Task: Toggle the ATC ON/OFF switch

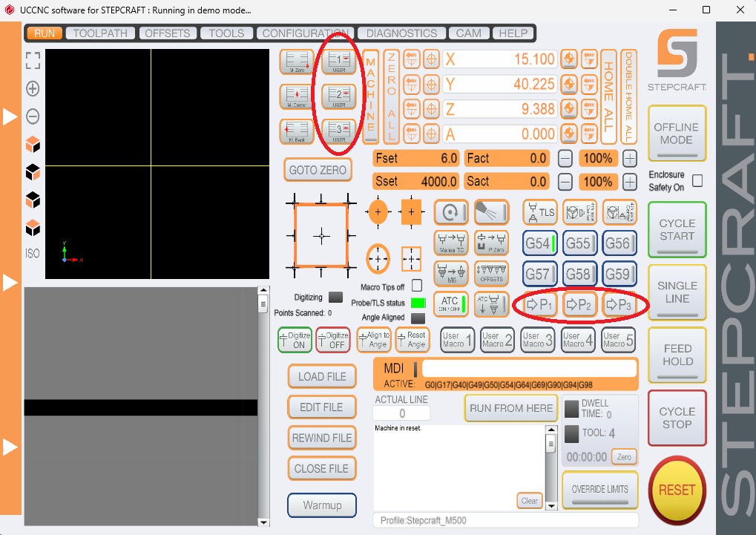Action: click(x=451, y=304)
